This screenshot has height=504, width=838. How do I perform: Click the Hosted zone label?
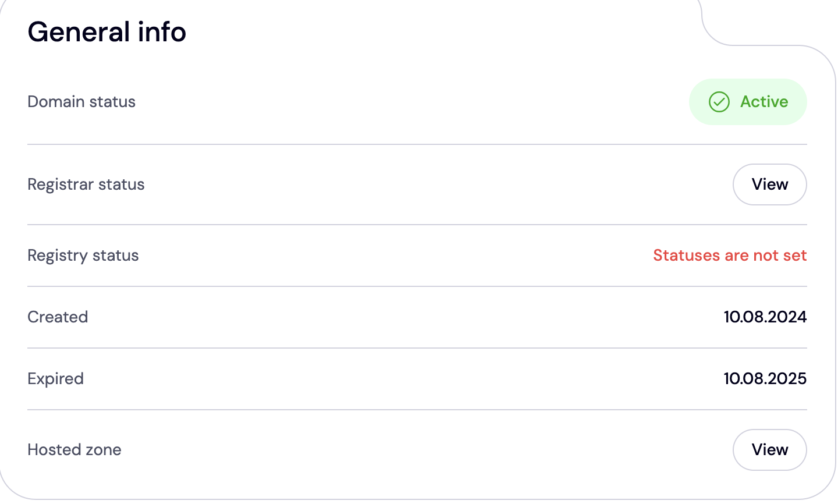pos(74,450)
